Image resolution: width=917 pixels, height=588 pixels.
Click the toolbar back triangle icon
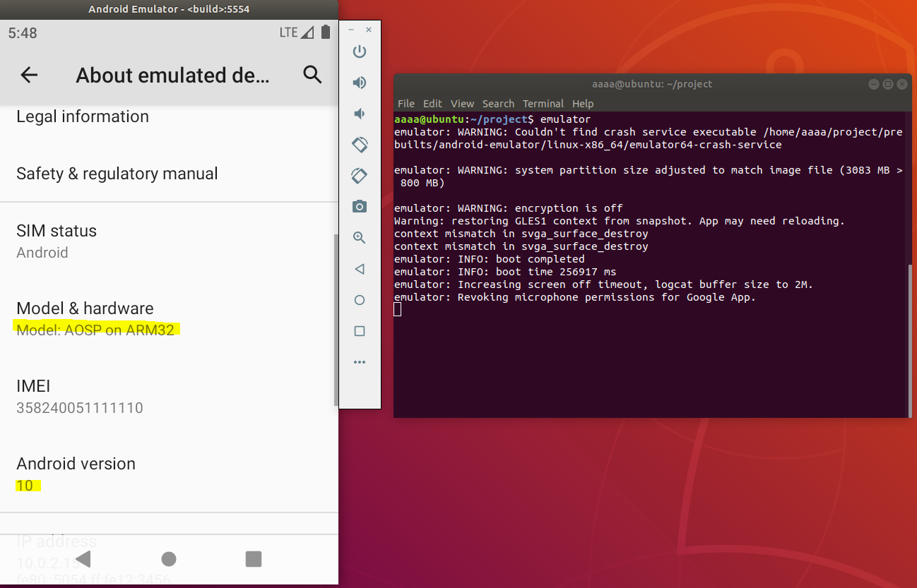(360, 269)
